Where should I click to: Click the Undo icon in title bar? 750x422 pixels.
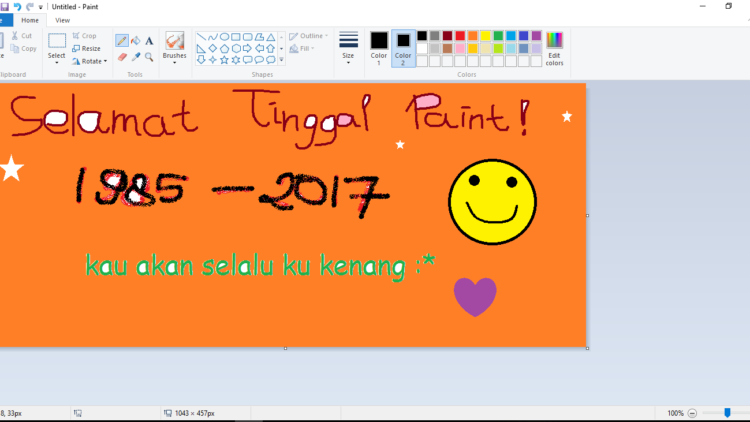coord(17,7)
